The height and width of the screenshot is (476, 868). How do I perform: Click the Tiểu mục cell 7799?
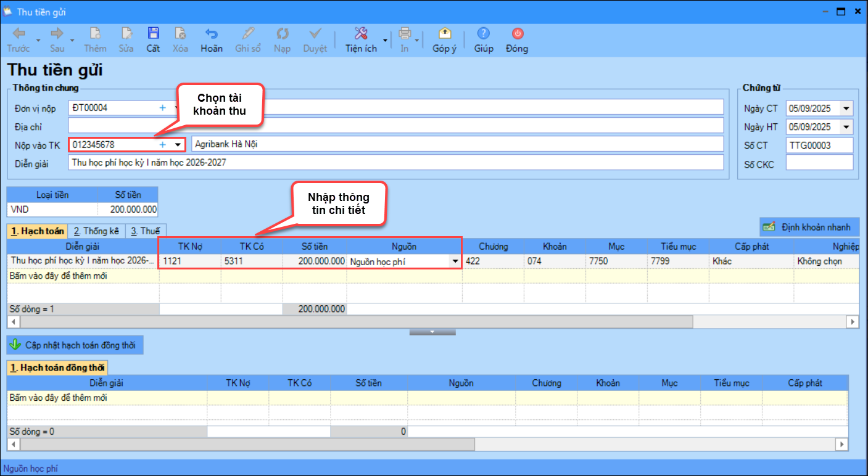tap(678, 261)
